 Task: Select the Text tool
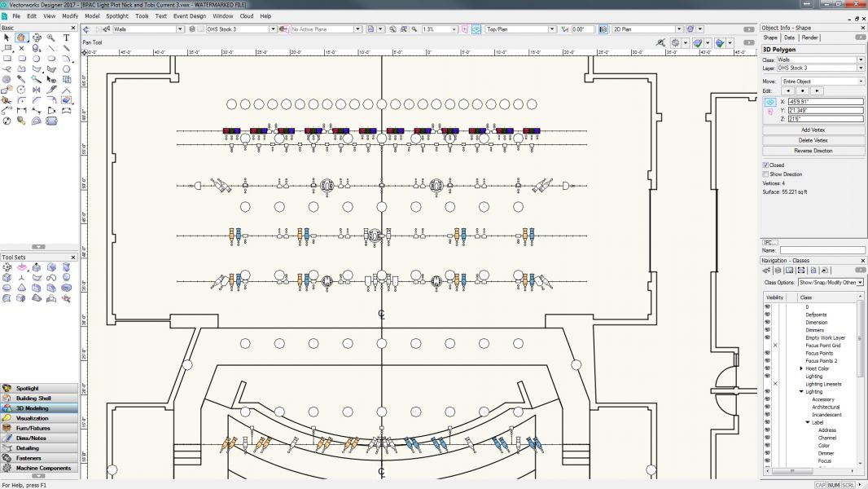point(67,37)
